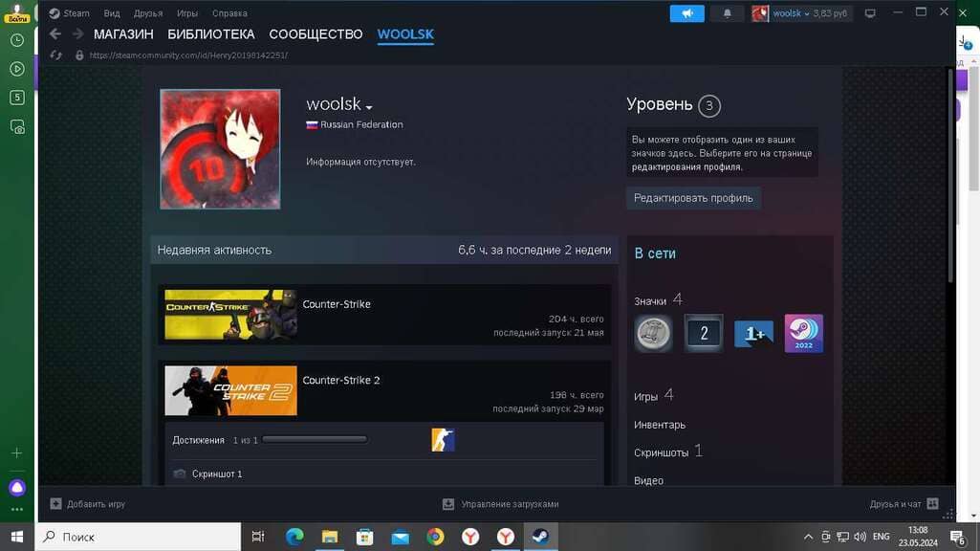
Task: Switch to Big Picture mode icon
Action: click(869, 13)
